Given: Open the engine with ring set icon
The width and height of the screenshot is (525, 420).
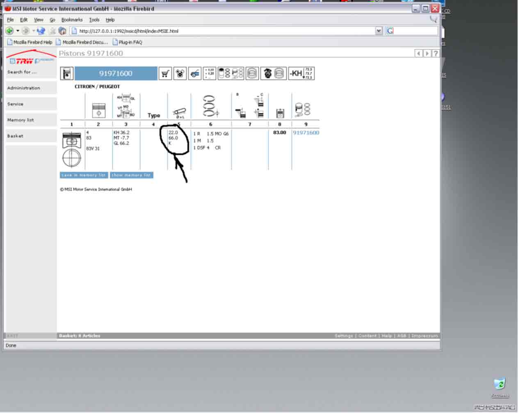Looking at the screenshot, I should (x=274, y=73).
